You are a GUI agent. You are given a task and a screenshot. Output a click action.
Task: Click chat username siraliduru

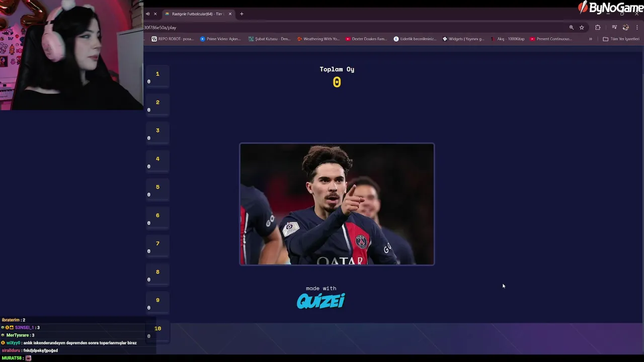(11, 350)
